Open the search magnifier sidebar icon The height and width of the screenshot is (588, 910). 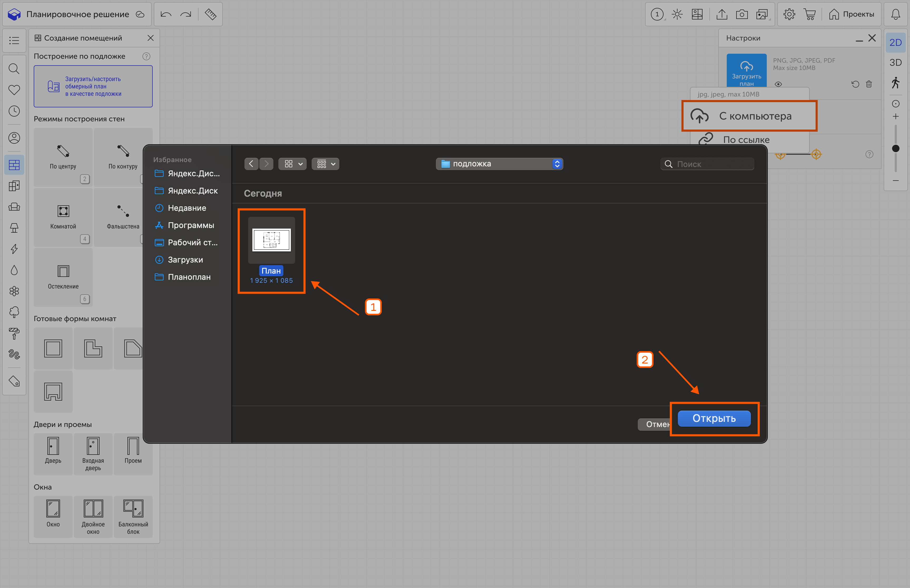(14, 69)
